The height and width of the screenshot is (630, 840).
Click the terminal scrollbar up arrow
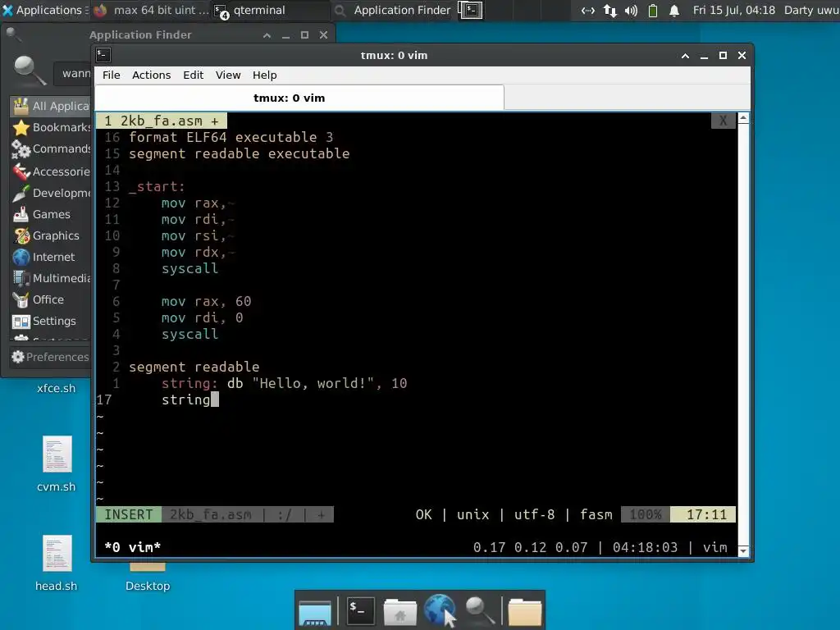point(743,118)
